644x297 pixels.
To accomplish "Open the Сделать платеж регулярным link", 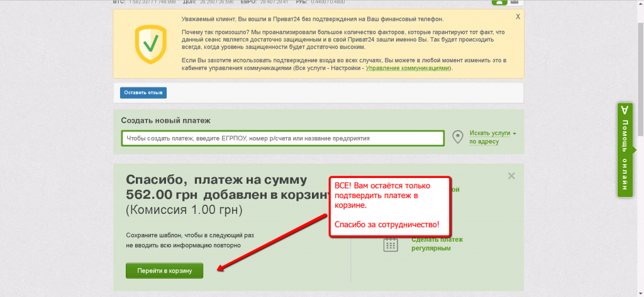I will tap(437, 244).
